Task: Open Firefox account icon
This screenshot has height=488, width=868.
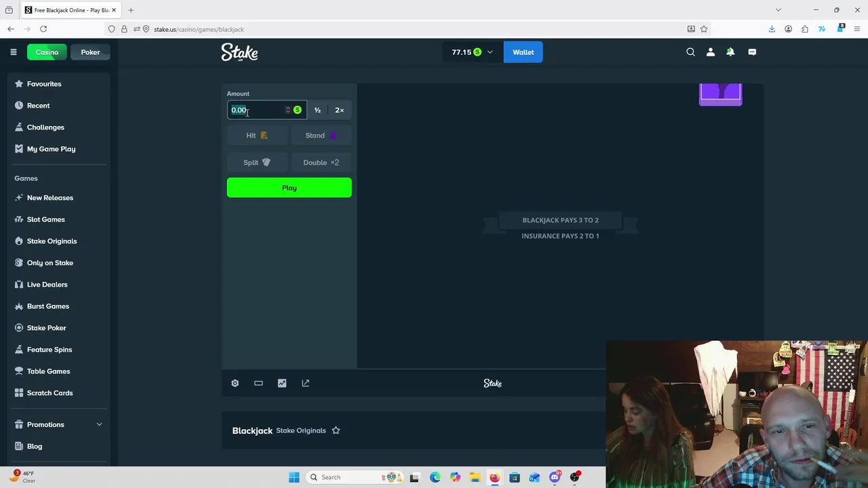Action: 788,29
